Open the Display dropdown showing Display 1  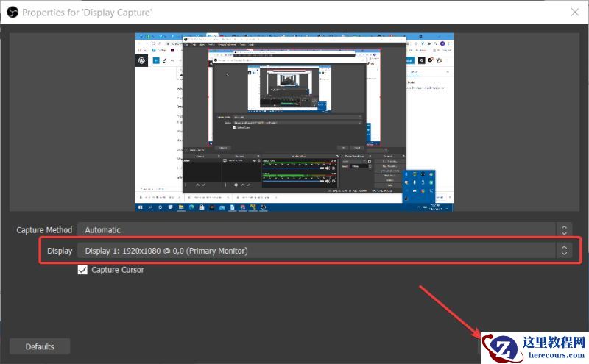tap(325, 251)
